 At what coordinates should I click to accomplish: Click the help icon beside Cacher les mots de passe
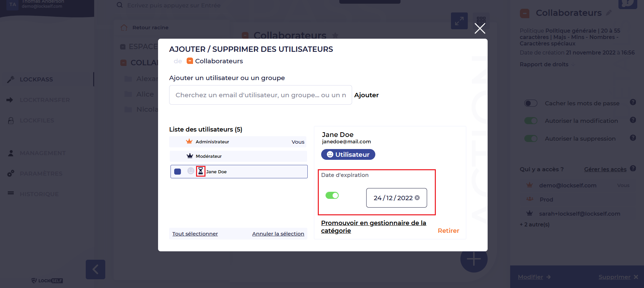click(x=633, y=102)
